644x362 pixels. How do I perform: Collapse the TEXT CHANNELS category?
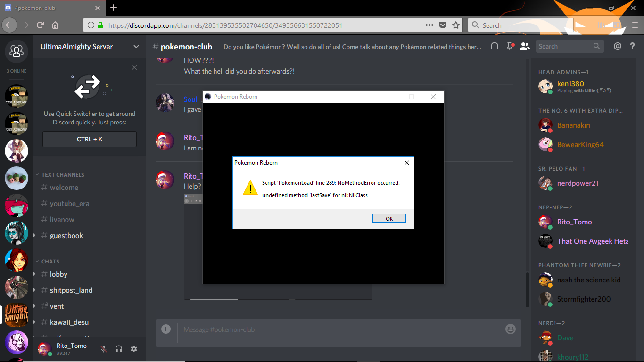click(60, 175)
